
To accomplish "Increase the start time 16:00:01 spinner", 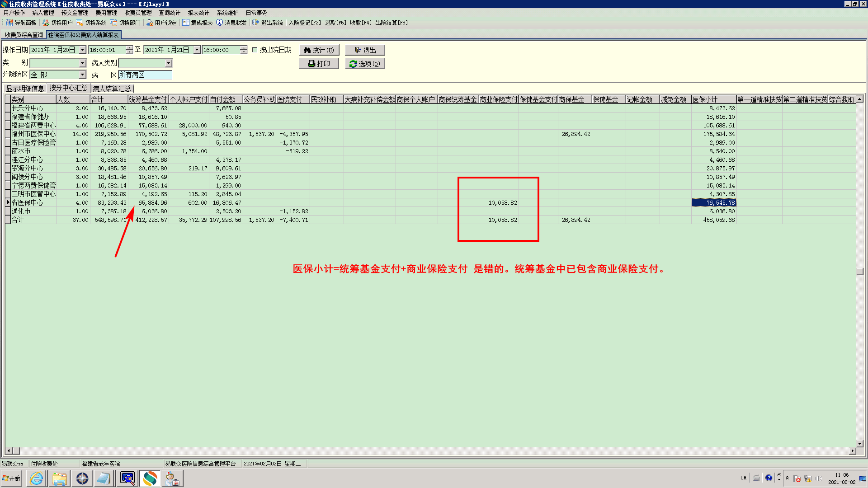I will point(129,47).
